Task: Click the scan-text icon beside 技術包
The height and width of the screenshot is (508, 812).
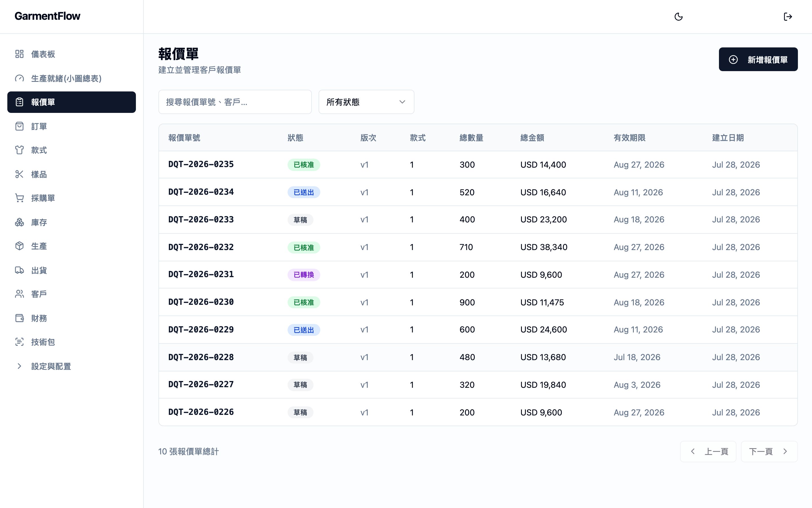Action: pos(19,342)
